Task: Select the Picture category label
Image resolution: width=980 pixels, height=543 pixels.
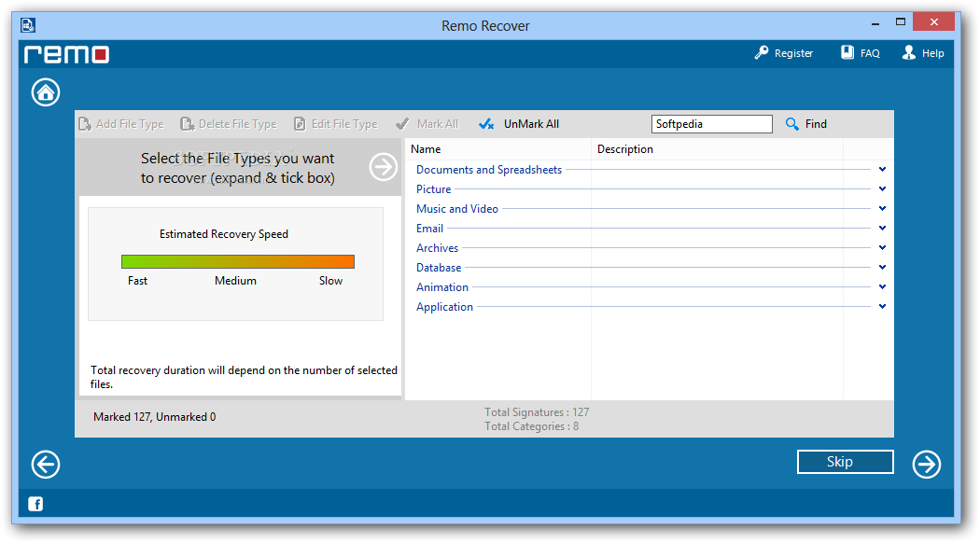Action: click(x=434, y=189)
